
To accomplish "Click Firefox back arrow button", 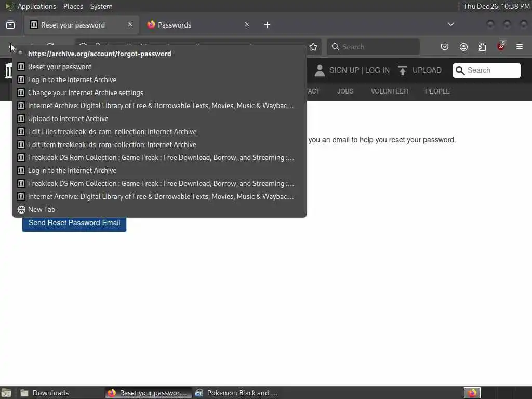I will pos(11,47).
